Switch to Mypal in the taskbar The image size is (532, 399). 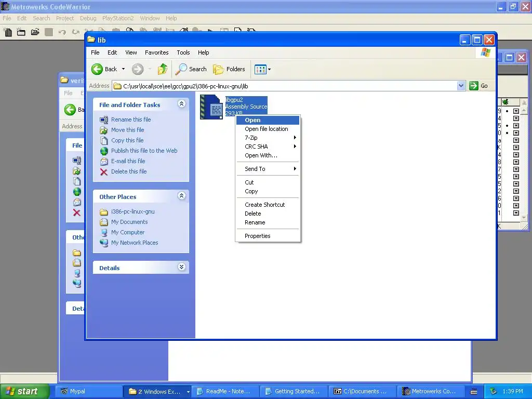[88, 392]
